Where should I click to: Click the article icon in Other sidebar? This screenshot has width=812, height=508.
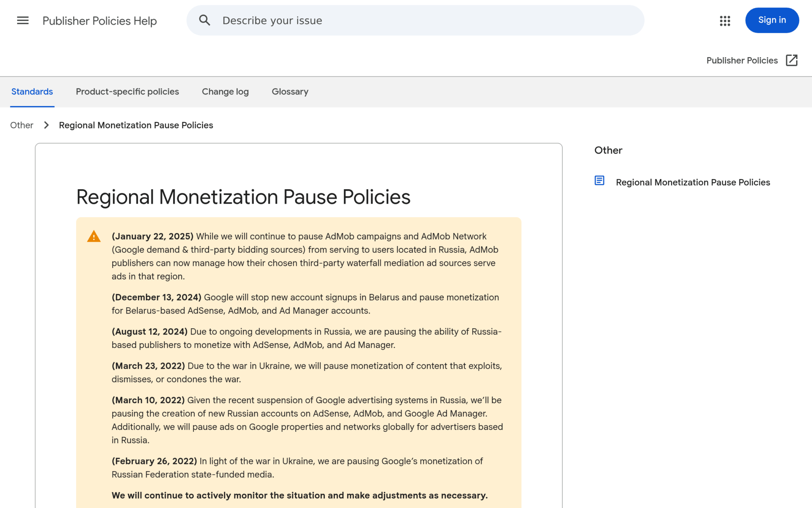coord(599,181)
